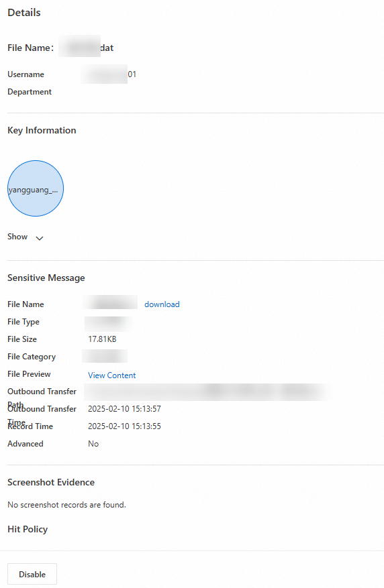Select the yangguang_ key information circle
Screen dimensions: 384x588
(x=36, y=188)
